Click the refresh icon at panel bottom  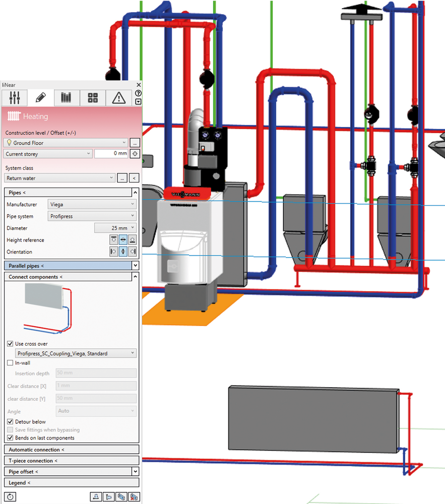pyautogui.click(x=11, y=497)
